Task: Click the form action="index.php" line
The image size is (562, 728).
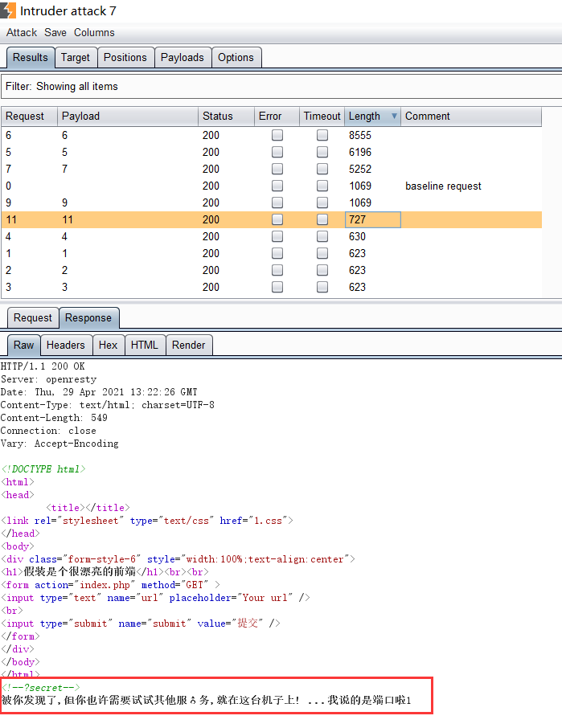Action: (x=110, y=585)
